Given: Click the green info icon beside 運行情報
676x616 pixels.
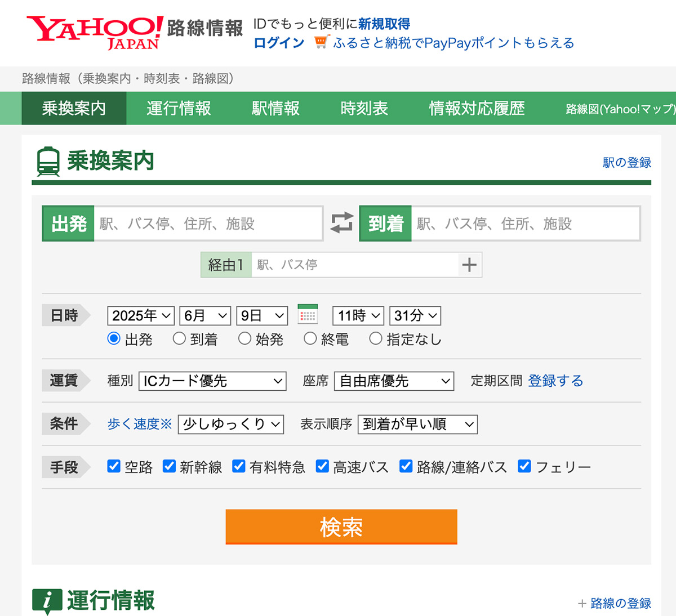Looking at the screenshot, I should pyautogui.click(x=47, y=601).
